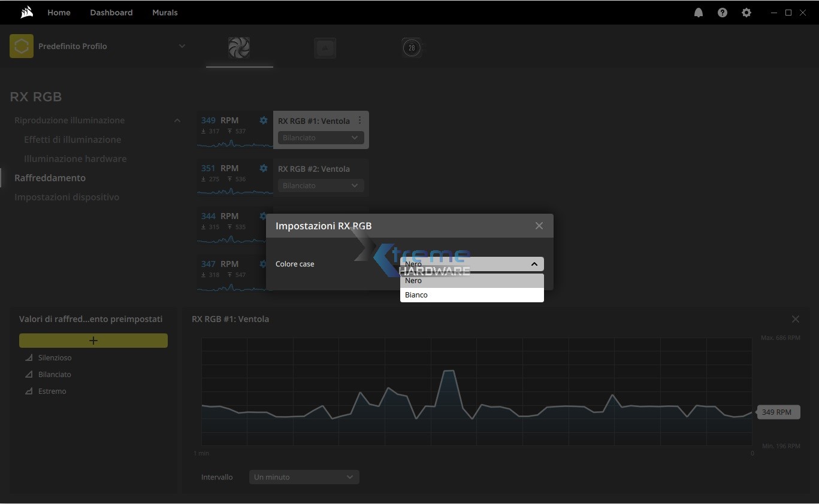Open three-dot menu for RX RGB #1 fan

[x=359, y=120]
